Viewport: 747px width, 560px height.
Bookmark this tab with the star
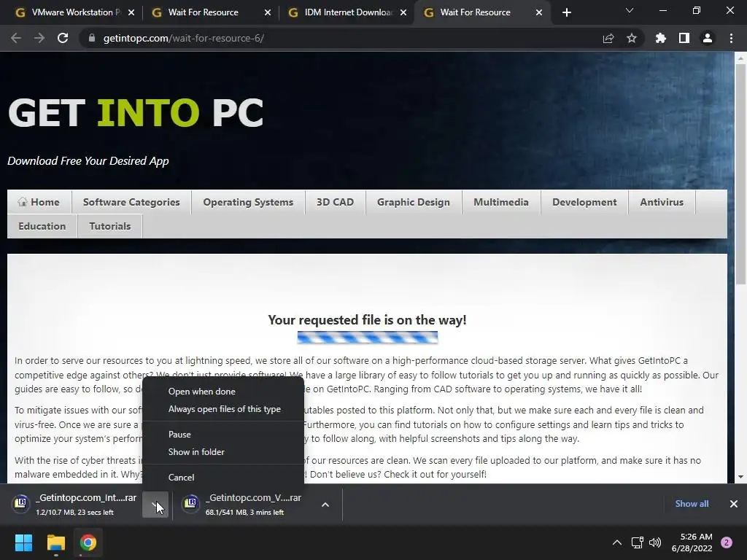(632, 38)
